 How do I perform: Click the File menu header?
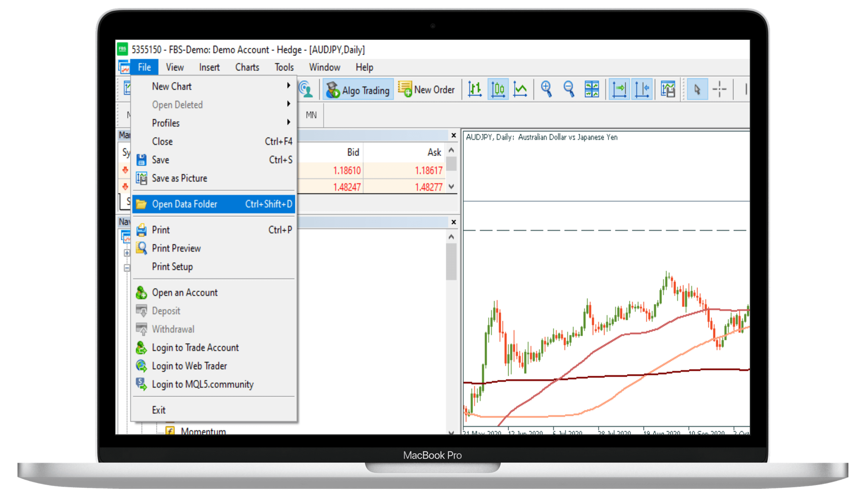click(x=144, y=67)
